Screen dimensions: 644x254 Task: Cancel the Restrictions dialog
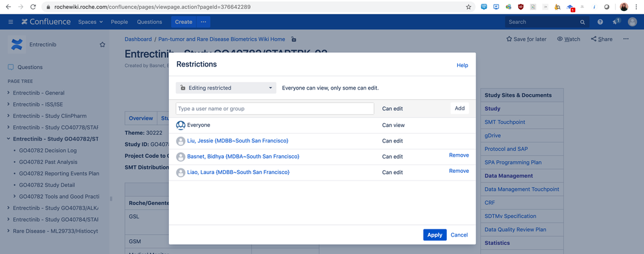coord(459,235)
